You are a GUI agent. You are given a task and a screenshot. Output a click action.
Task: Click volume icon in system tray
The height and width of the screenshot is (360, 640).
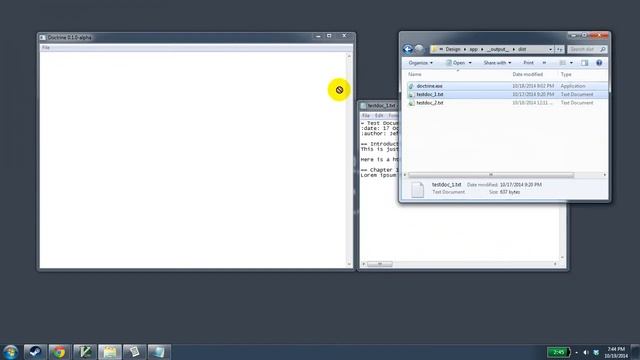click(x=586, y=352)
